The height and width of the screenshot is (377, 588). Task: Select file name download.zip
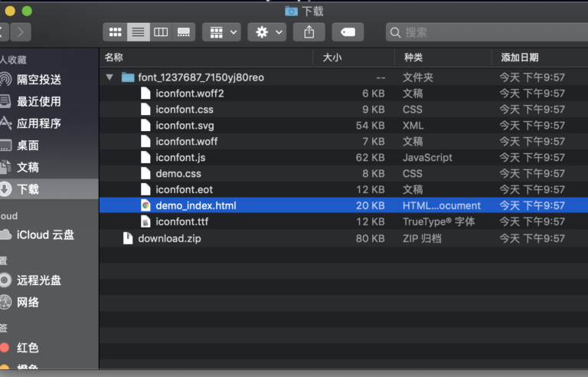tap(169, 238)
